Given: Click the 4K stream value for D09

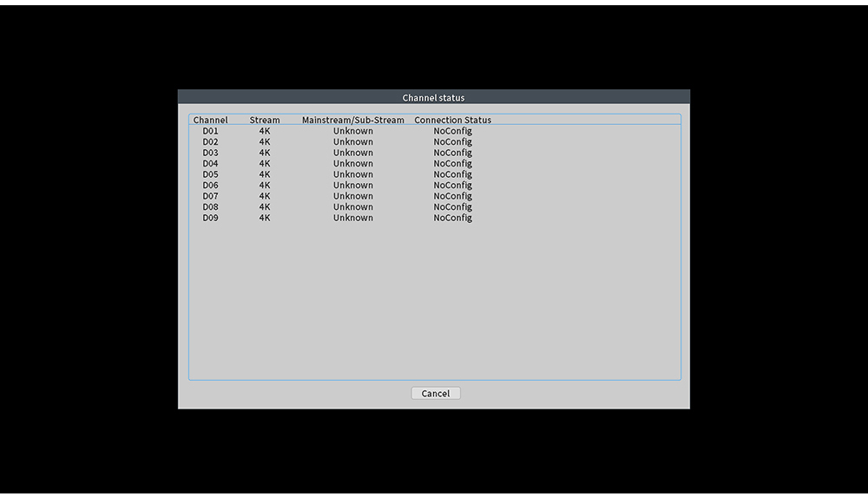Looking at the screenshot, I should click(265, 218).
